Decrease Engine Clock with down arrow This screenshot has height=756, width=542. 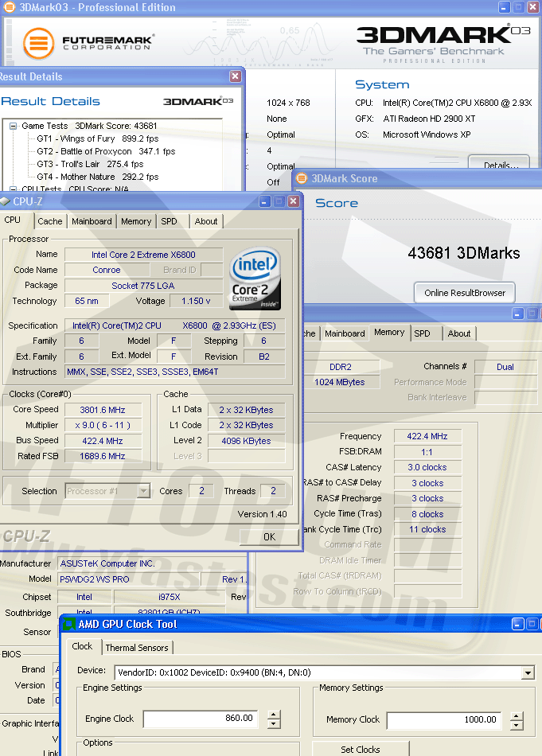pyautogui.click(x=274, y=723)
